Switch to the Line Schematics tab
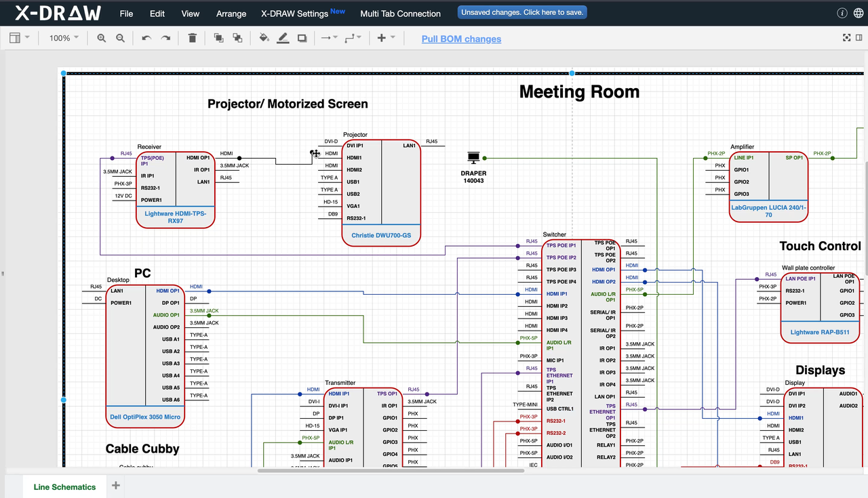868x498 pixels. coord(64,486)
